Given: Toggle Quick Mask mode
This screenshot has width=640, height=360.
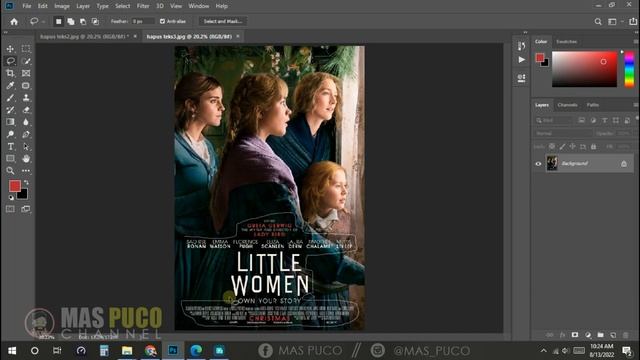Looking at the screenshot, I should click(x=10, y=209).
